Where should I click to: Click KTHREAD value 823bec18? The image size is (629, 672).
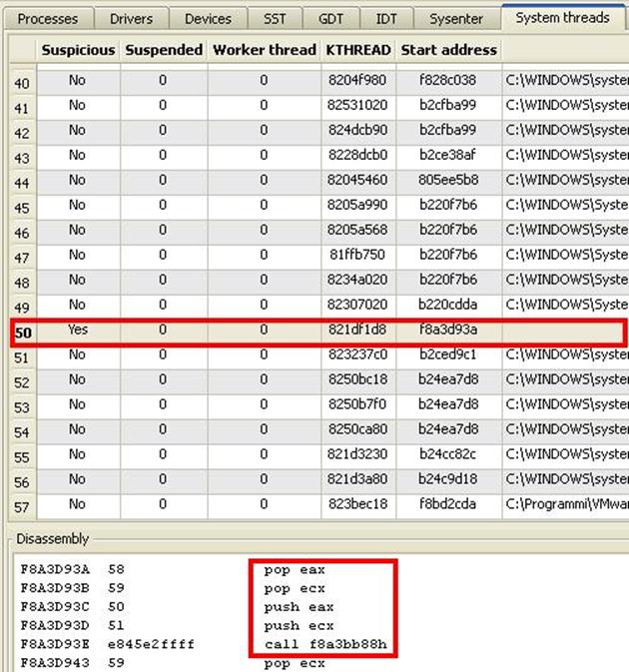pyautogui.click(x=357, y=504)
